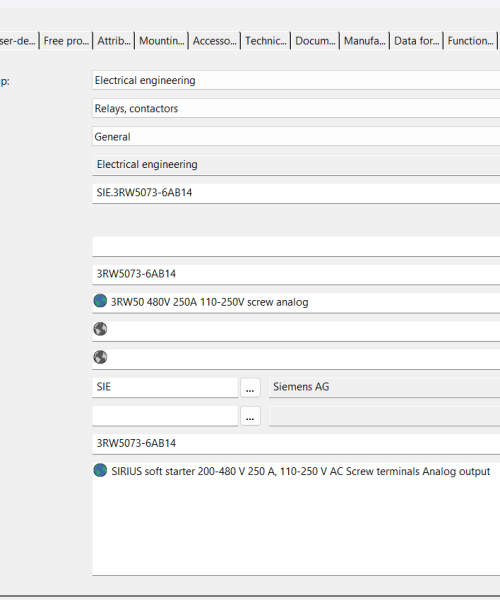Click the SIE.3RW5073-6AB14 part number field
The width and height of the screenshot is (500, 600).
296,193
